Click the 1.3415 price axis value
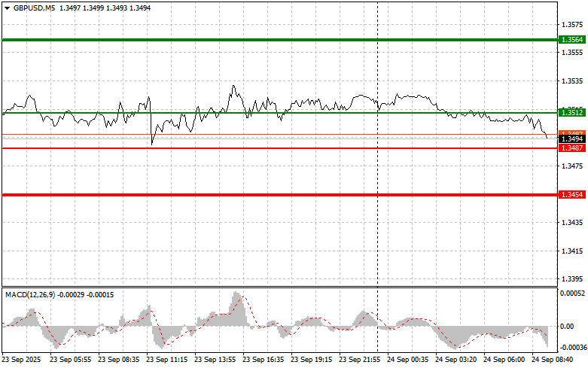The width and height of the screenshot is (588, 368). 573,251
